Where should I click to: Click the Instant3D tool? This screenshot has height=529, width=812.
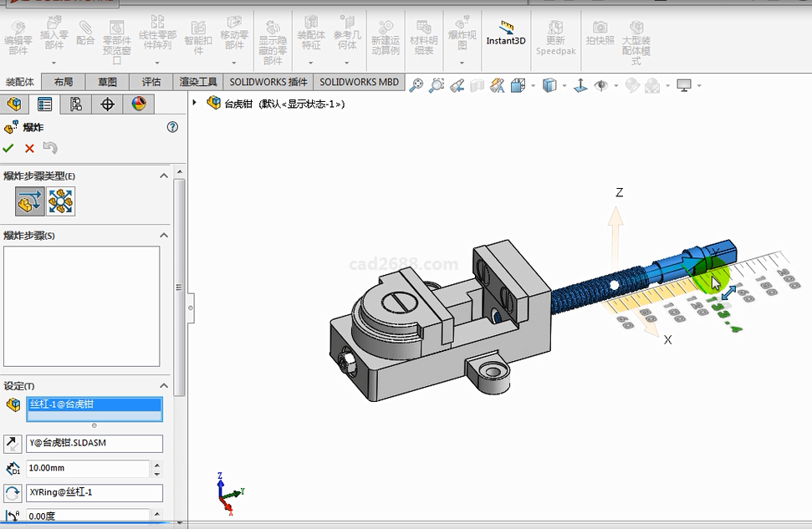(x=505, y=34)
